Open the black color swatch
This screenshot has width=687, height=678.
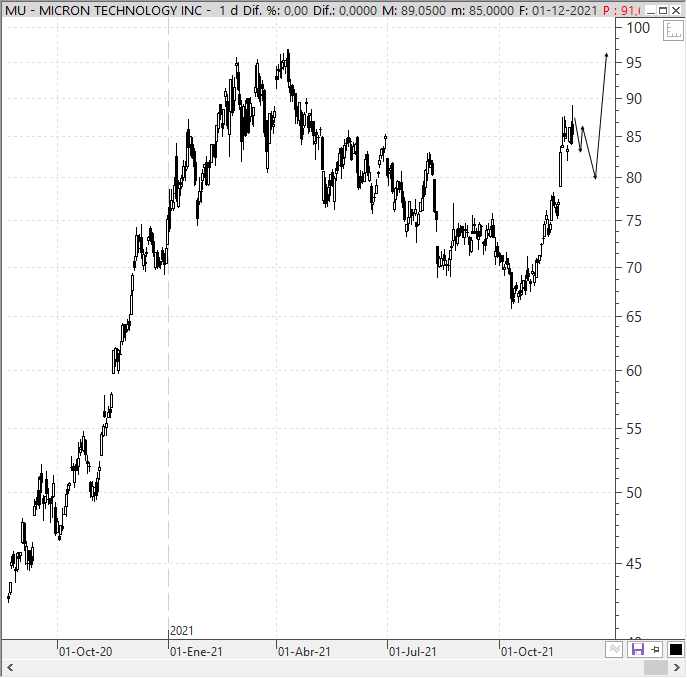tap(676, 649)
